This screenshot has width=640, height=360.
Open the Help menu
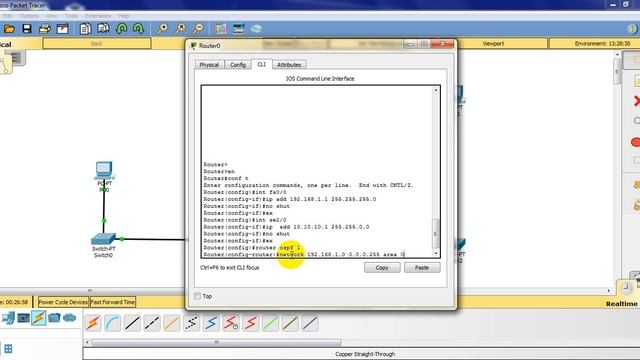[x=124, y=16]
